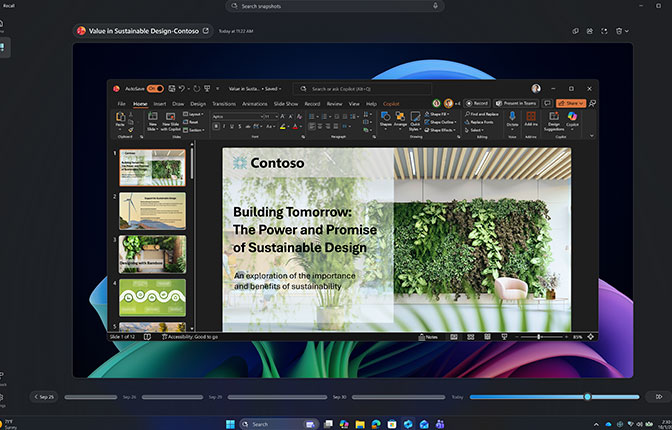Switch to the Insert ribbon tab
672x430 pixels.
[160, 104]
